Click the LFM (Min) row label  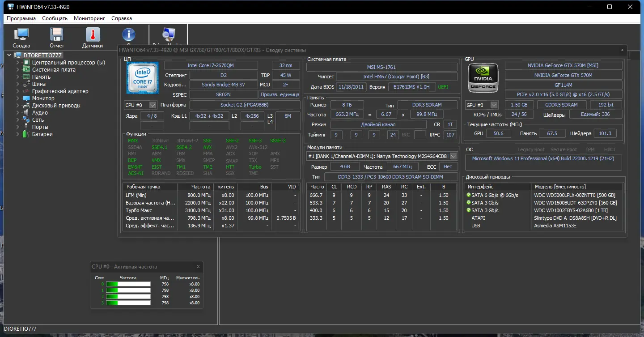click(x=136, y=195)
